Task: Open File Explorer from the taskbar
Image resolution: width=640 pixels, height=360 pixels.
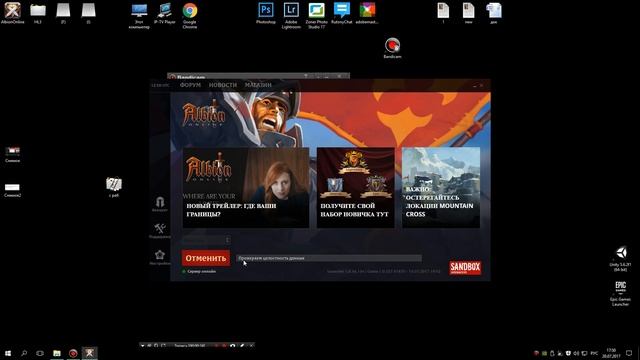Action: pyautogui.click(x=57, y=353)
